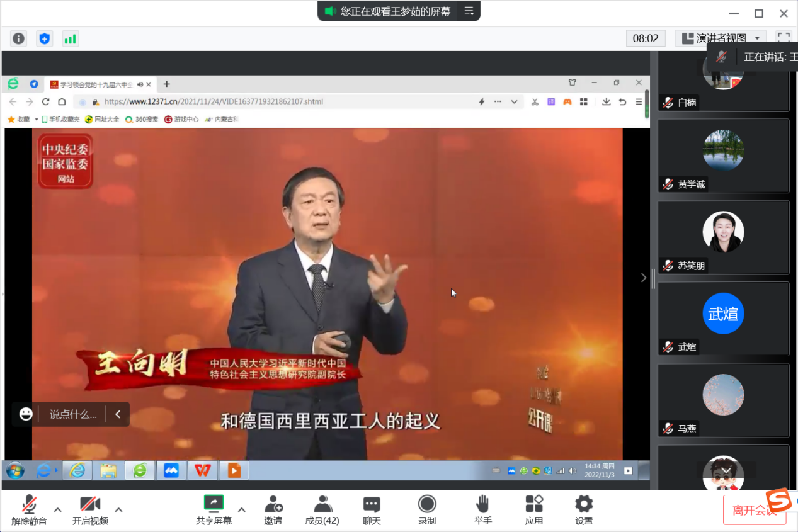Click the 说点什么 comment input

point(73,414)
